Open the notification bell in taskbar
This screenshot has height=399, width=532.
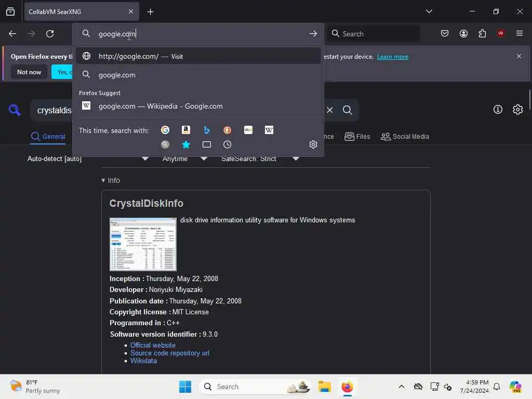[x=497, y=387]
